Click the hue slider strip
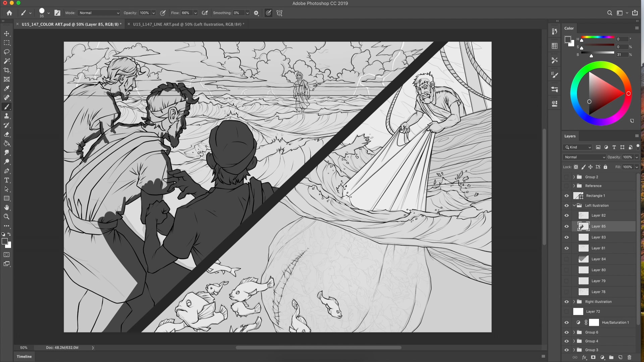Image resolution: width=644 pixels, height=362 pixels. pyautogui.click(x=597, y=37)
